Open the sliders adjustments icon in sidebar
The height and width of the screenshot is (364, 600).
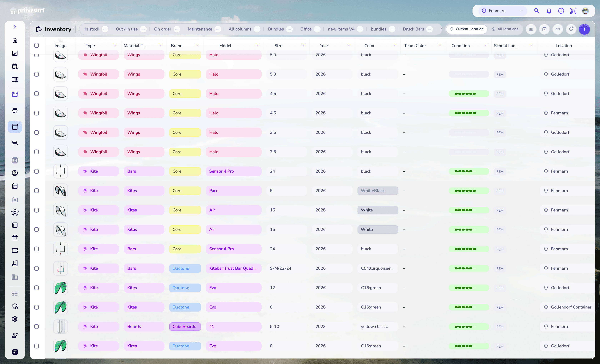(x=15, y=294)
